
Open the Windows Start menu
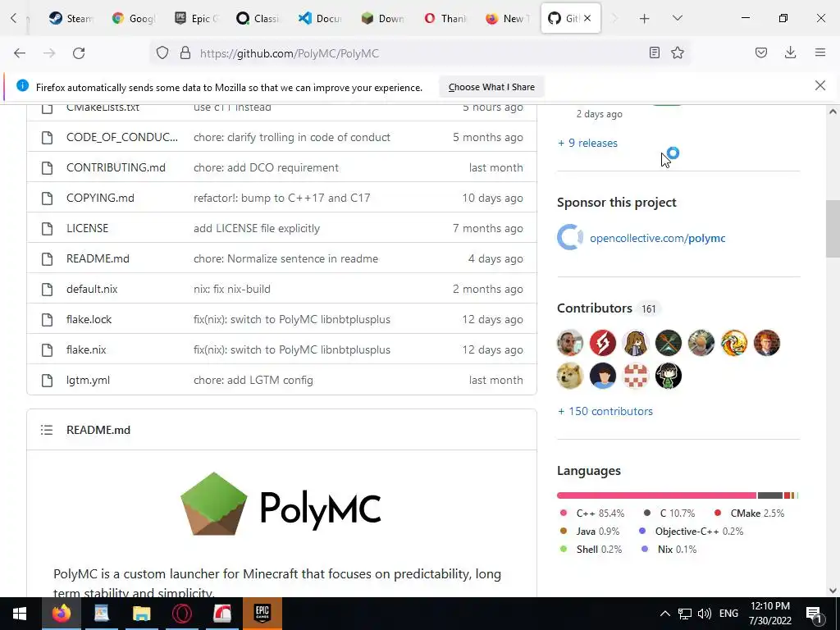tap(20, 614)
